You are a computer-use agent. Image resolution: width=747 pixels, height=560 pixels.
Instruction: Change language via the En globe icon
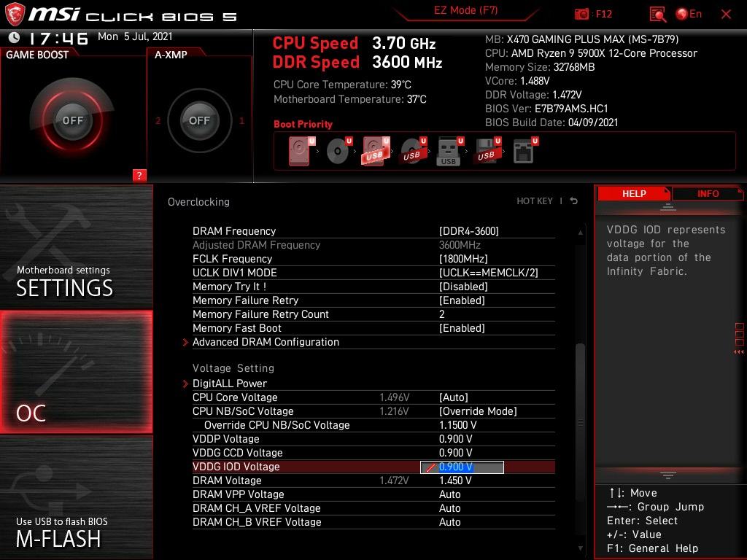tap(689, 14)
